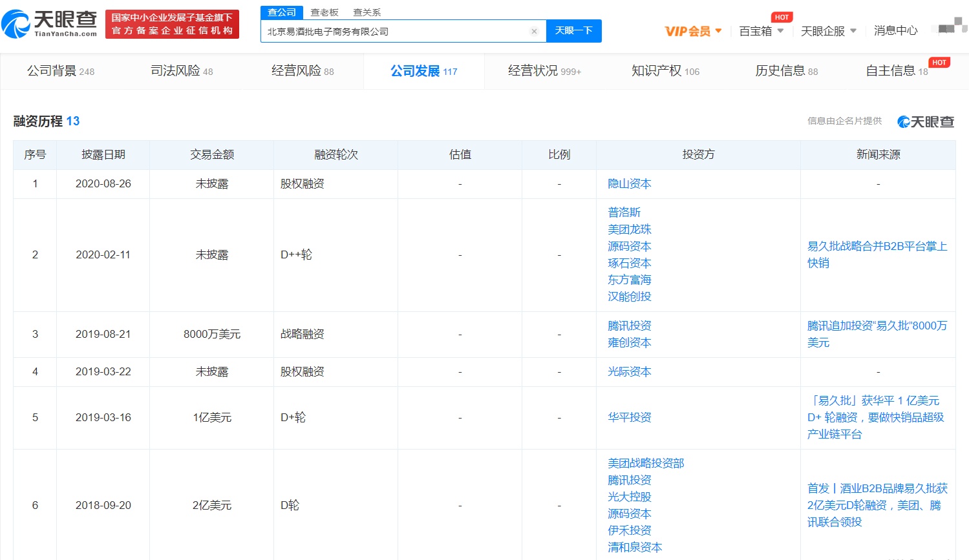Open investor 雍创资本

[x=629, y=343]
